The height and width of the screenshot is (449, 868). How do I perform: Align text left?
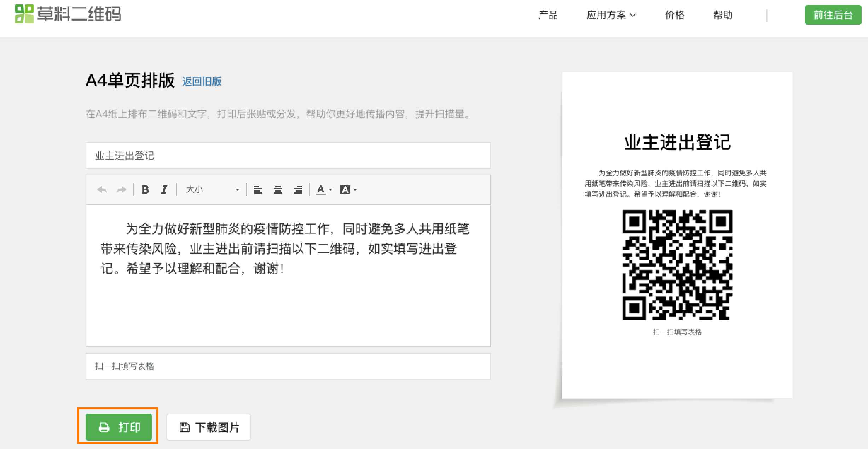tap(258, 190)
